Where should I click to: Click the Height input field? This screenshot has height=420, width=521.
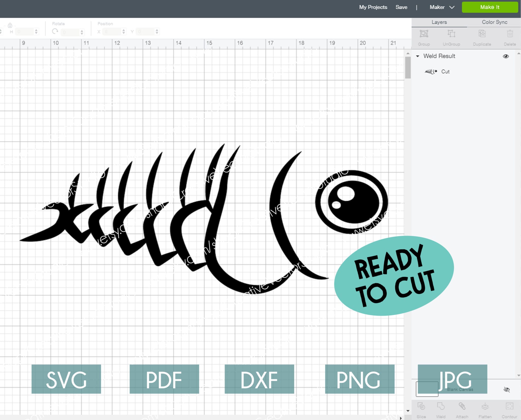(x=25, y=32)
